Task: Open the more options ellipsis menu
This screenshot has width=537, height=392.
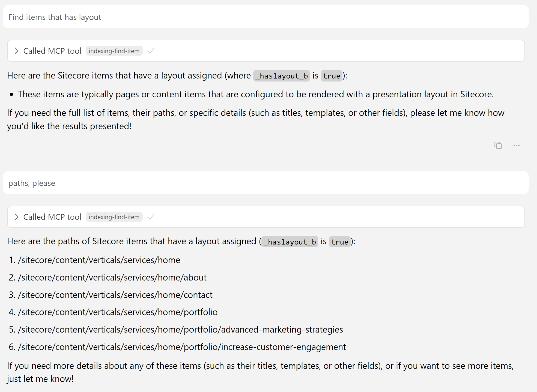Action: pos(516,145)
